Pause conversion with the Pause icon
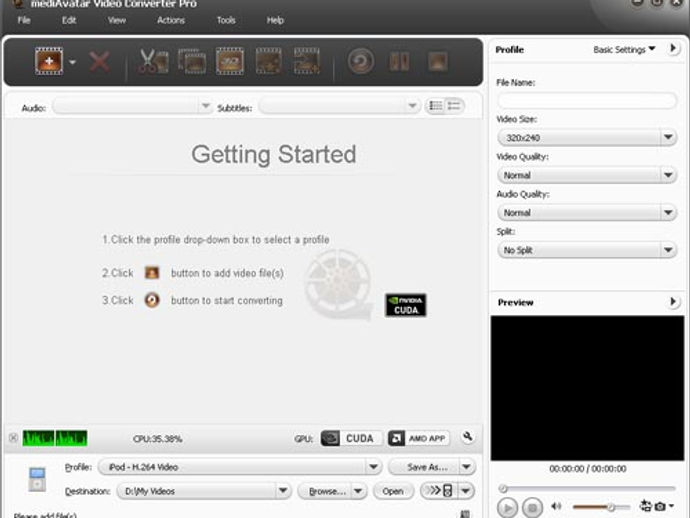Screen dimensions: 690x518 (x=399, y=61)
